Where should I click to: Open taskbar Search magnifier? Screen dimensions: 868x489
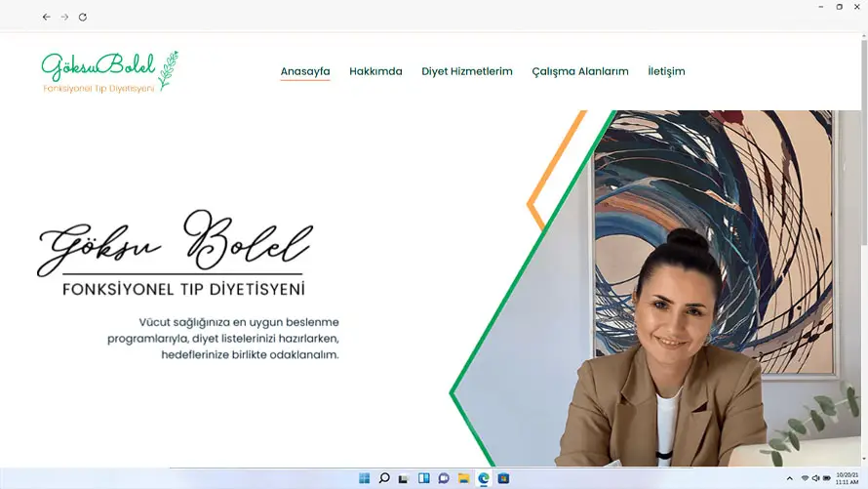click(x=384, y=478)
